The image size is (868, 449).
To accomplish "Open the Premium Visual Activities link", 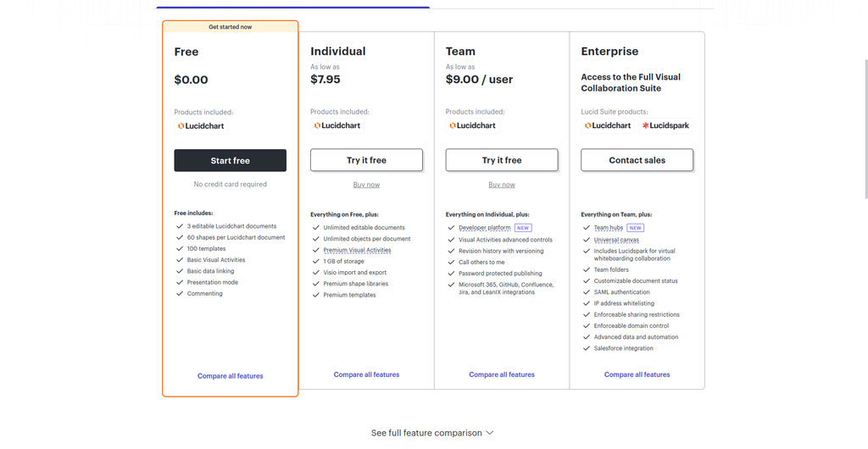I will 357,251.
